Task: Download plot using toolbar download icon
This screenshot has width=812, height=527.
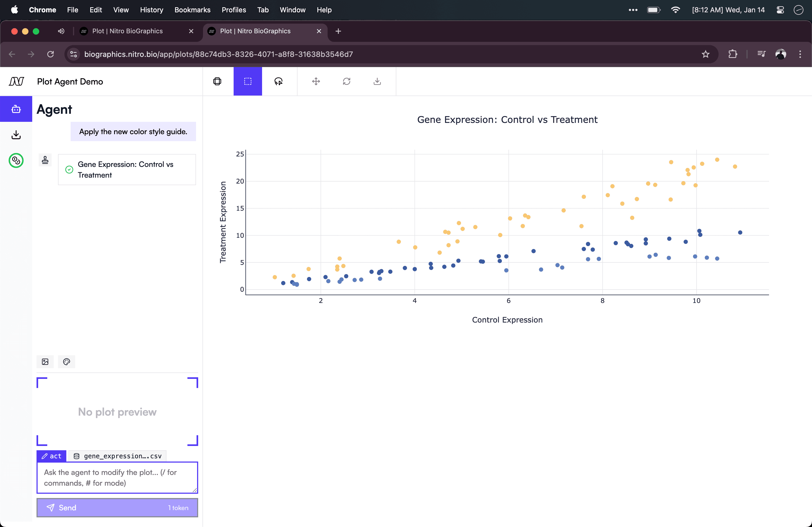Action: pyautogui.click(x=377, y=81)
